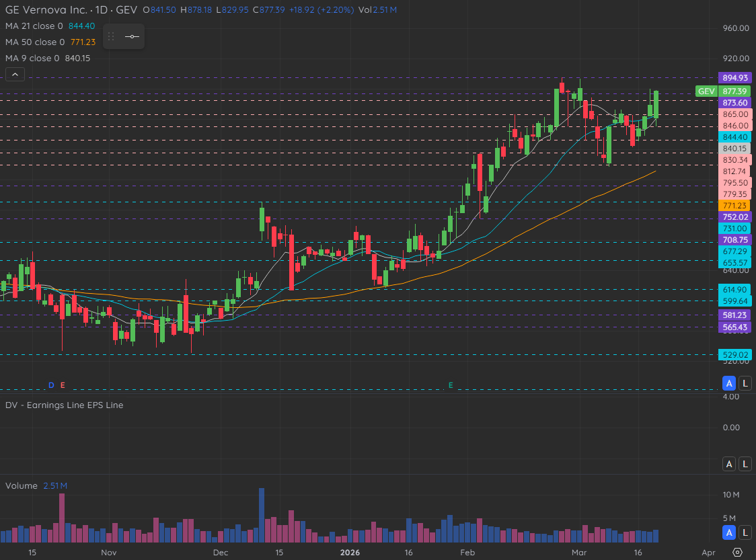Viewport: 756px width, 560px height.
Task: Select the 708.75 price line label
Action: [734, 240]
